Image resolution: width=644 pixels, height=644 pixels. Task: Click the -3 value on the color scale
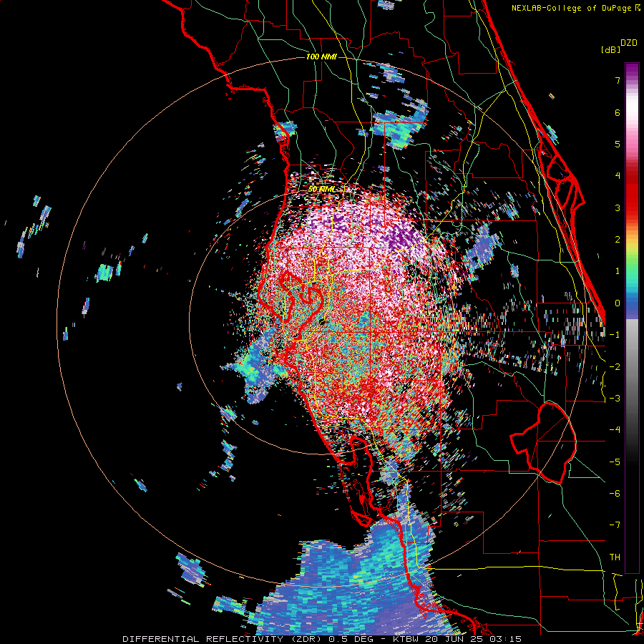615,399
